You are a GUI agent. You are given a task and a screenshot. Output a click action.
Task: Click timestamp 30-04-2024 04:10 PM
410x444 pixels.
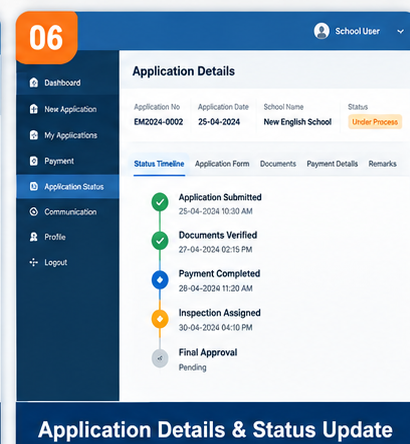point(215,327)
